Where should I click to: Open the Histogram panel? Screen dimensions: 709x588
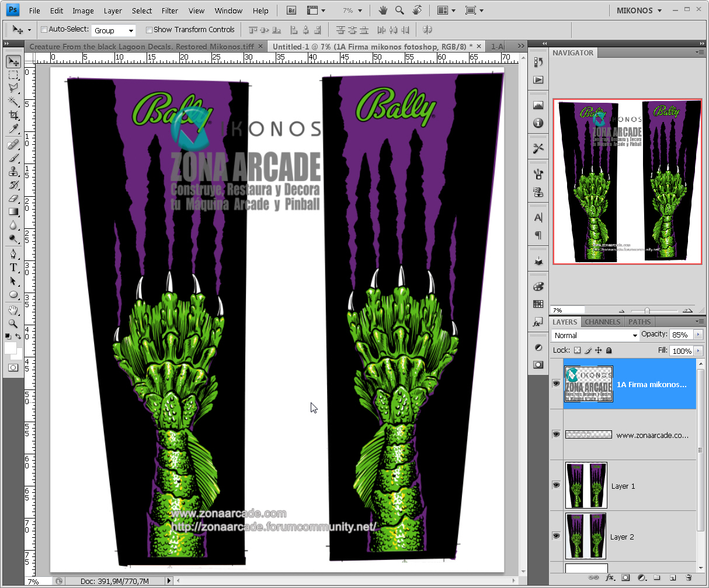pyautogui.click(x=538, y=105)
